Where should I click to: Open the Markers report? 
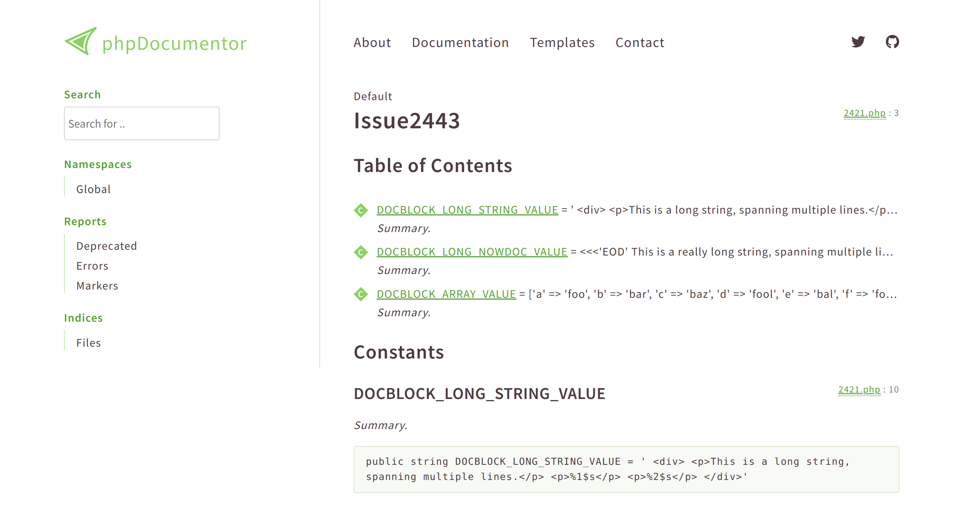pyautogui.click(x=97, y=286)
